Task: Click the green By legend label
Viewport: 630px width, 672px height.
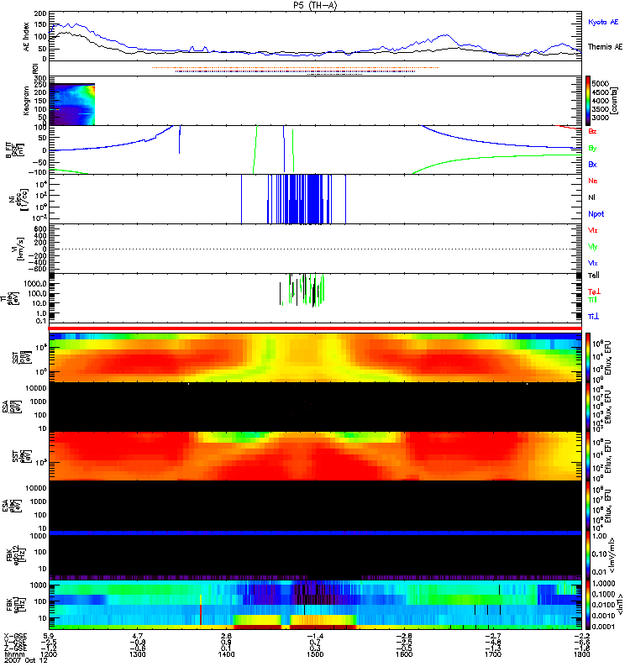Action: pos(592,149)
